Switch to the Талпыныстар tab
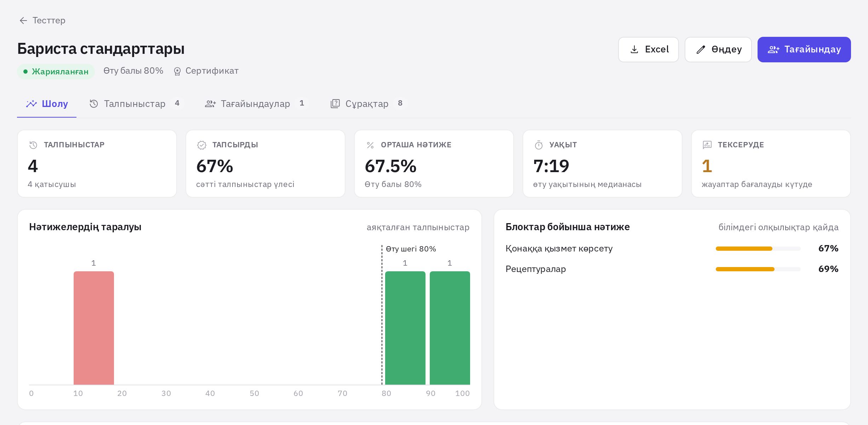The height and width of the screenshot is (425, 868). (137, 104)
